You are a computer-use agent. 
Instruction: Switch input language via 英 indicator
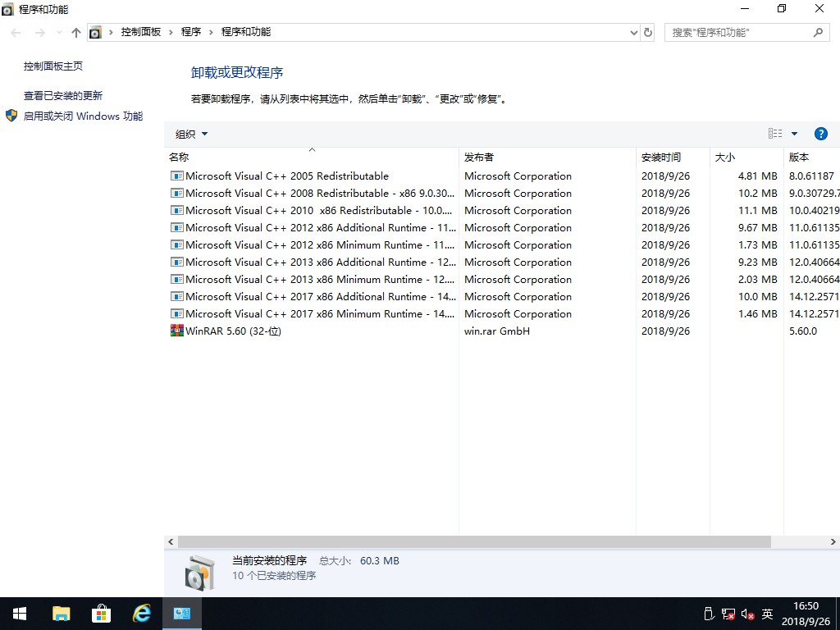click(768, 614)
